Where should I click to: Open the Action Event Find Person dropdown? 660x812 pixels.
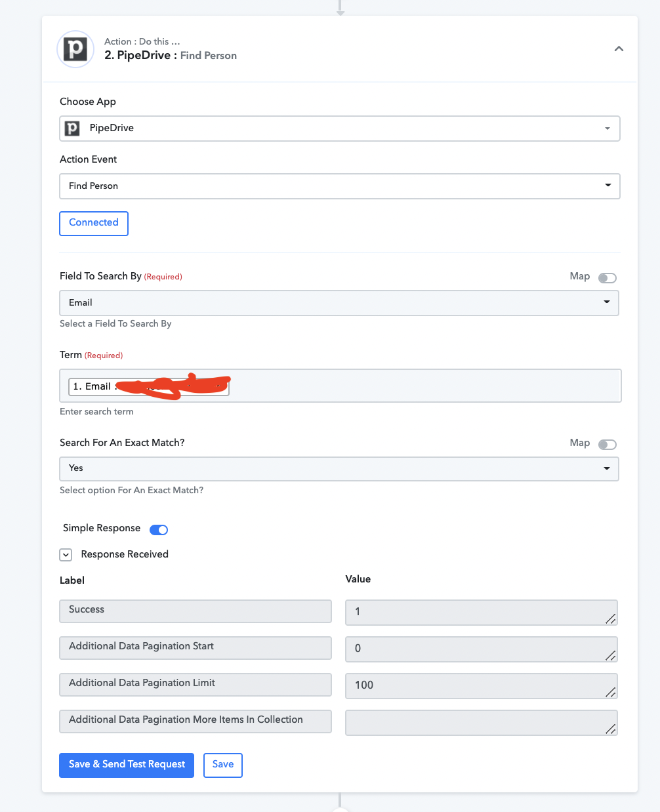340,186
